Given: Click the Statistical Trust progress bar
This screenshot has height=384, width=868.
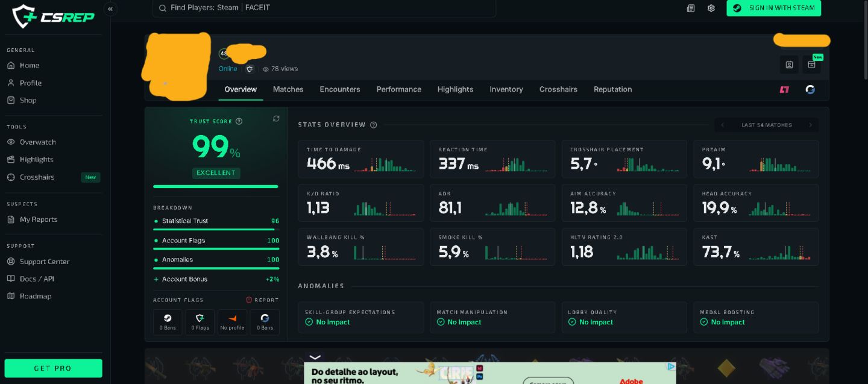Looking at the screenshot, I should coord(216,229).
